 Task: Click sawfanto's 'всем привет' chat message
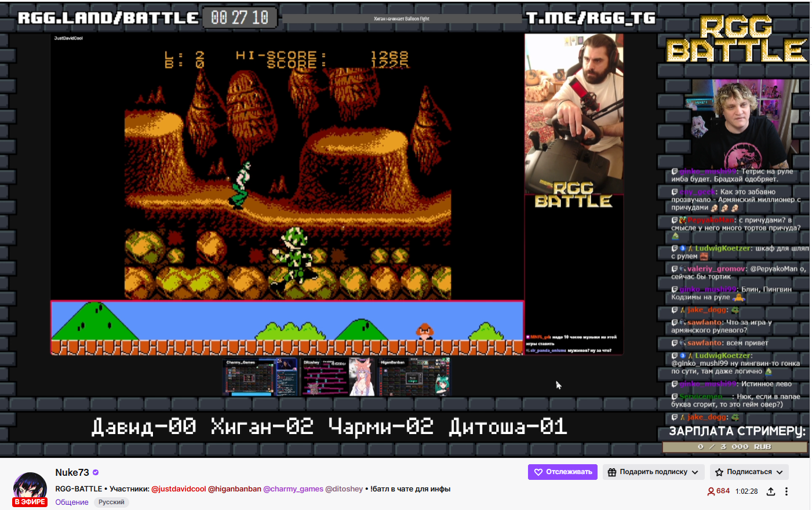pyautogui.click(x=720, y=343)
